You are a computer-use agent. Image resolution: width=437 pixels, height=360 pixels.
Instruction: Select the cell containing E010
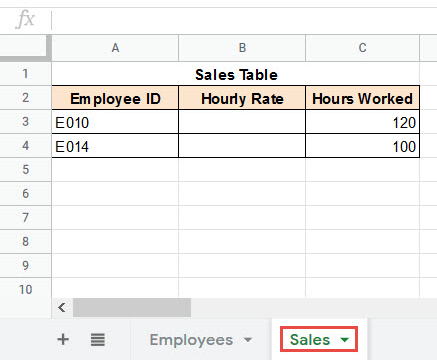coord(115,122)
